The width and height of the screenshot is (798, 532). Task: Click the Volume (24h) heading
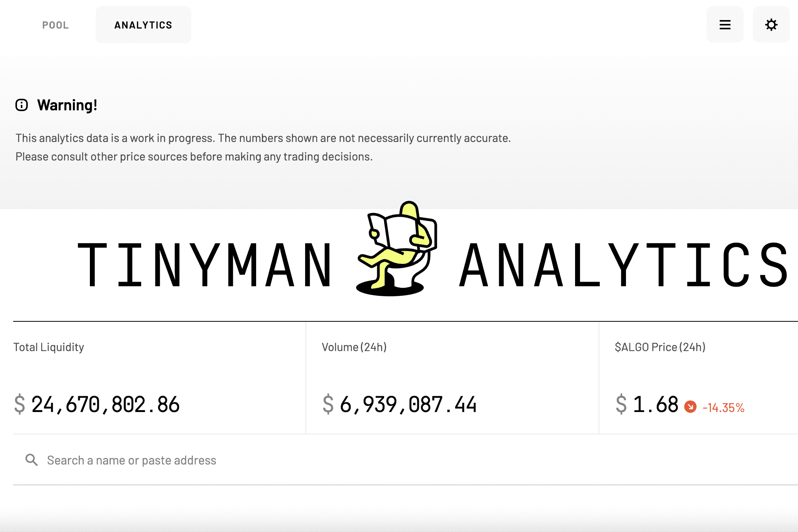[x=354, y=346]
